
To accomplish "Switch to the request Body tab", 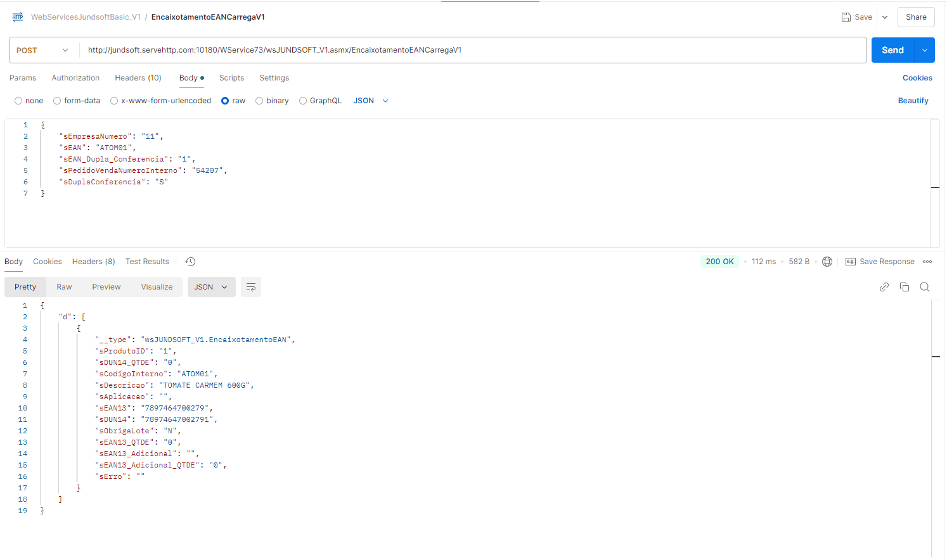I will pos(191,78).
